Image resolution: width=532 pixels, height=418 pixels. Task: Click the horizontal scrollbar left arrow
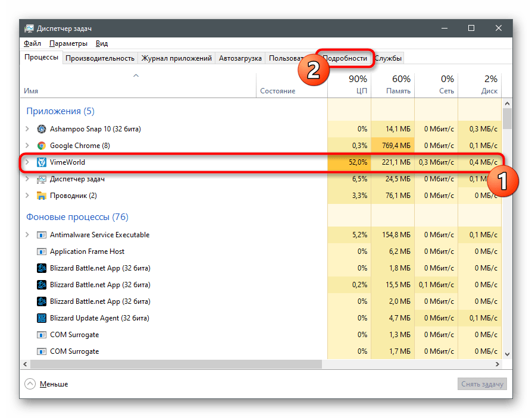[25, 364]
